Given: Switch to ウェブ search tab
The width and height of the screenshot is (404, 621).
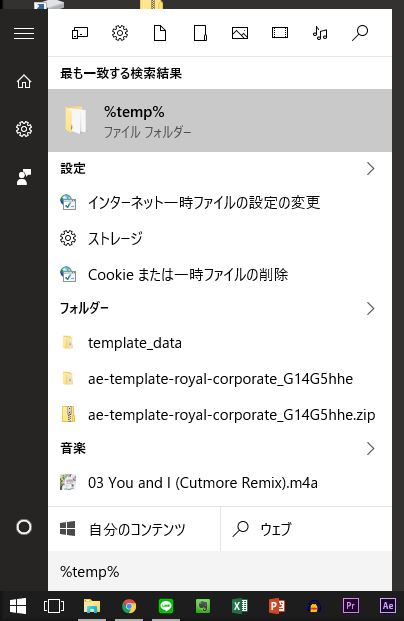Looking at the screenshot, I should click(x=306, y=529).
